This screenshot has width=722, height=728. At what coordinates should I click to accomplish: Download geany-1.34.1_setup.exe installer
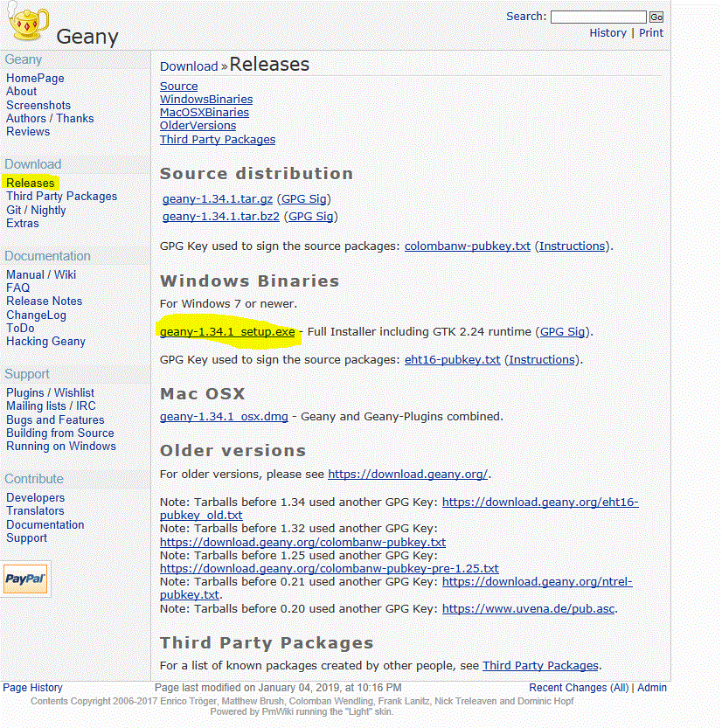[227, 331]
